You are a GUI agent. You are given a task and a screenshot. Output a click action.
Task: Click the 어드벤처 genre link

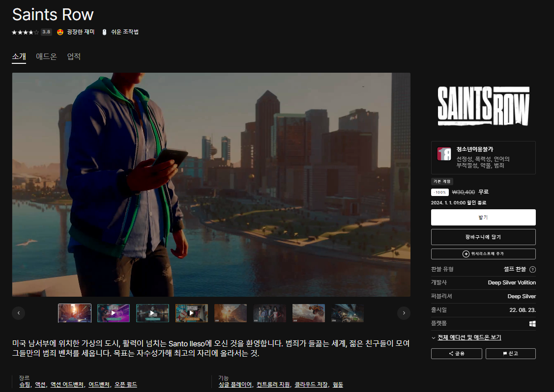(99, 385)
